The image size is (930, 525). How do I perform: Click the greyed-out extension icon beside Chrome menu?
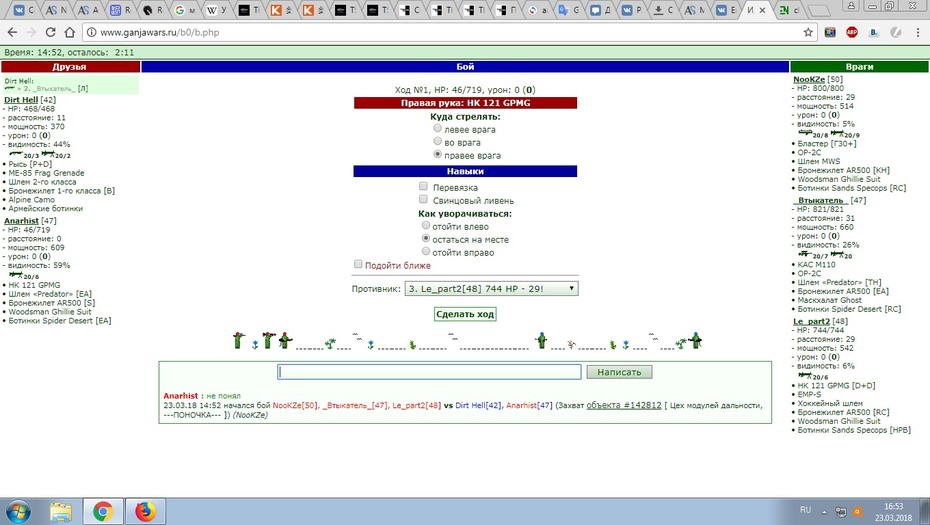tap(896, 33)
